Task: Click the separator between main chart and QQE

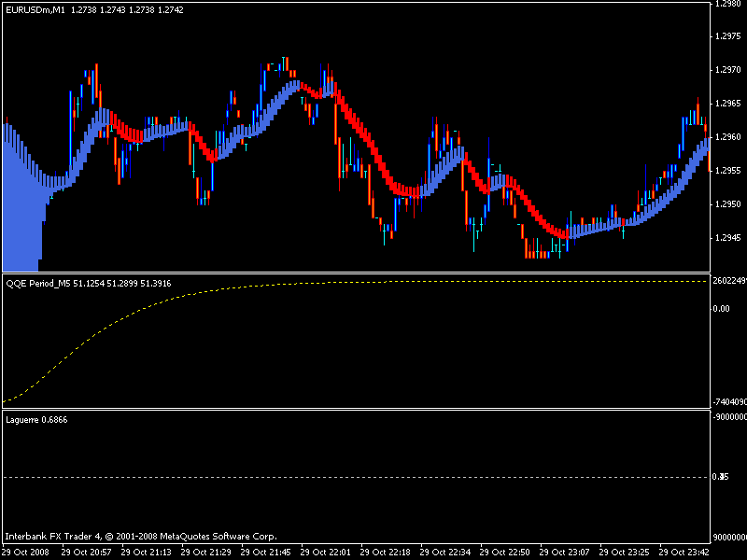Action: [356, 273]
